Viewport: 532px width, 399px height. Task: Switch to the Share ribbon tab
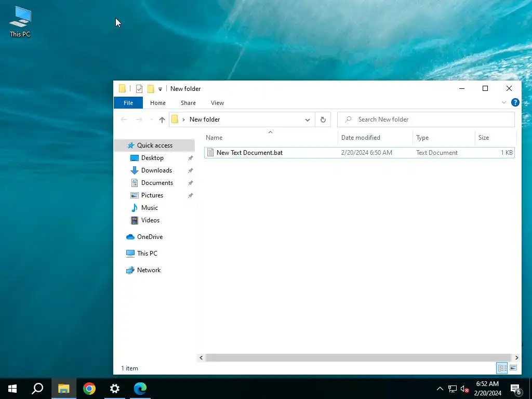click(x=188, y=103)
